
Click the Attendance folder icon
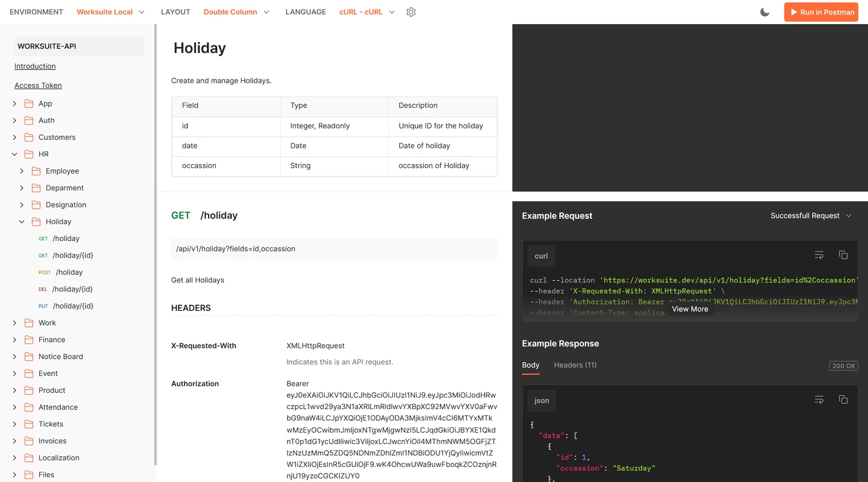(x=29, y=407)
